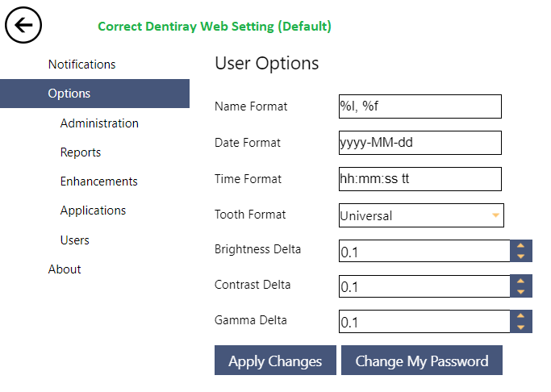Focus the Name Format text field

[x=420, y=106]
